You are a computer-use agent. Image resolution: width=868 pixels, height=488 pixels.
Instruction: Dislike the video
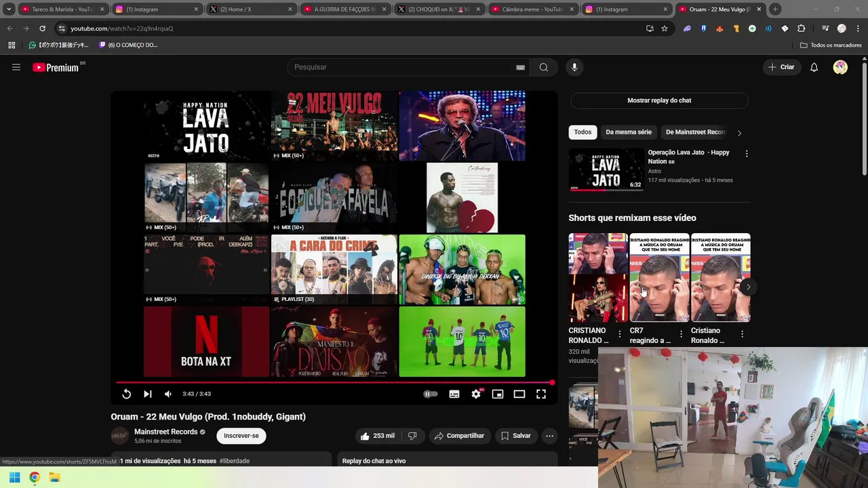[412, 436]
